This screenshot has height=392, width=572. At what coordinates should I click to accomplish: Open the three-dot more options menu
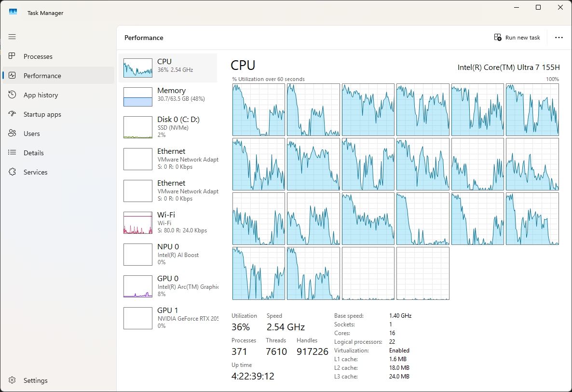[x=559, y=38]
